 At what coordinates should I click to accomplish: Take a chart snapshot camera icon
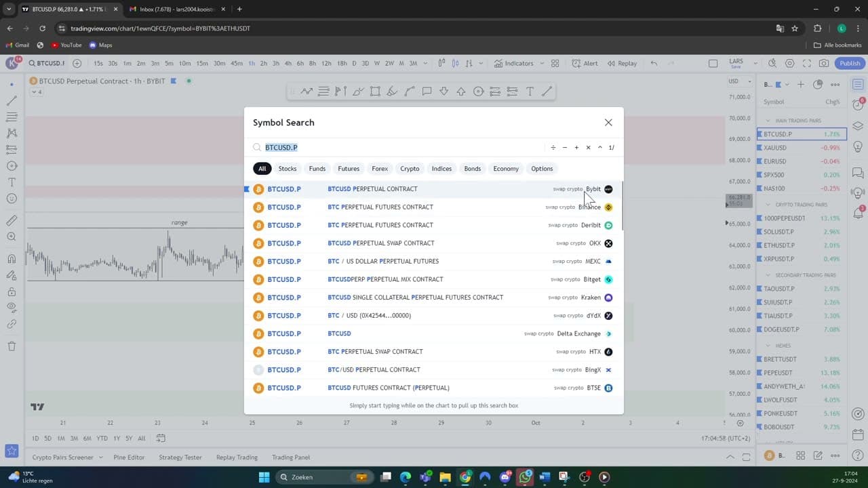(824, 63)
